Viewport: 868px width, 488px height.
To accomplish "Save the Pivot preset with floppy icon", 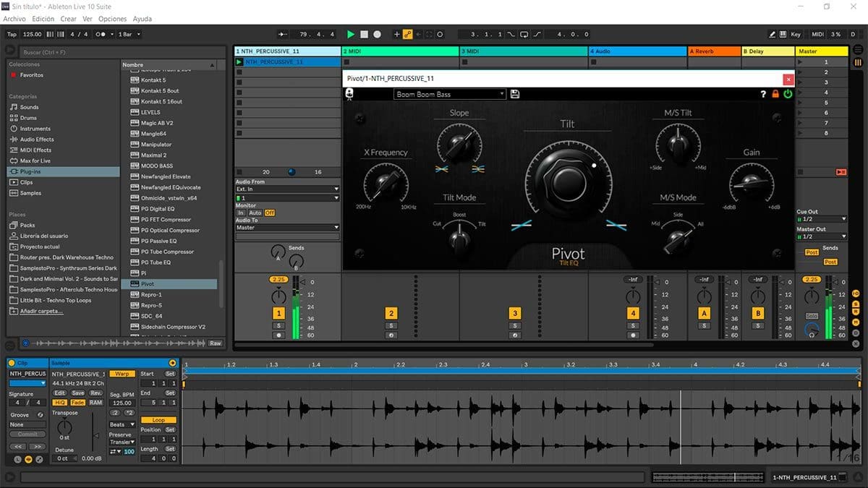I will point(515,94).
